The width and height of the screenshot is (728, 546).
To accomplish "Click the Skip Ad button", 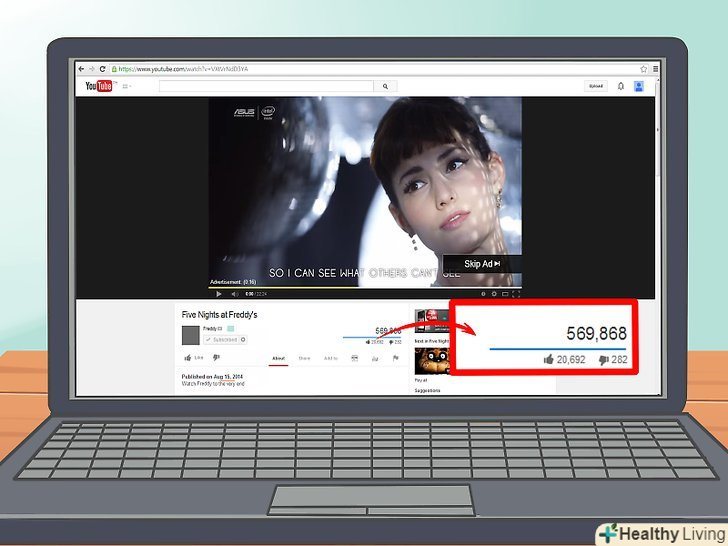I will 482,264.
